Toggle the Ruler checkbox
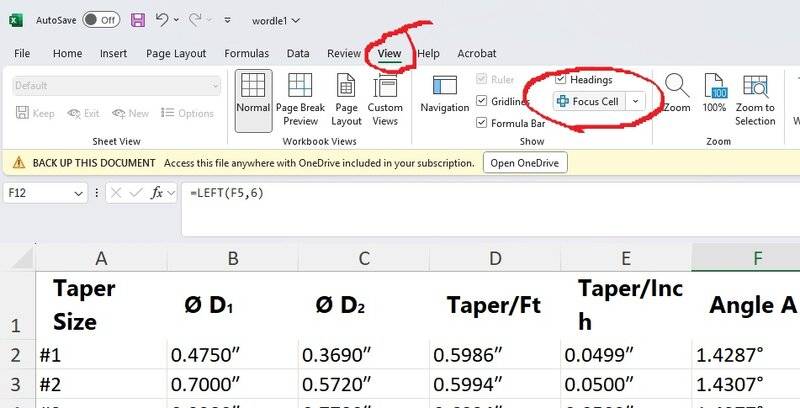The width and height of the screenshot is (800, 408). point(481,79)
